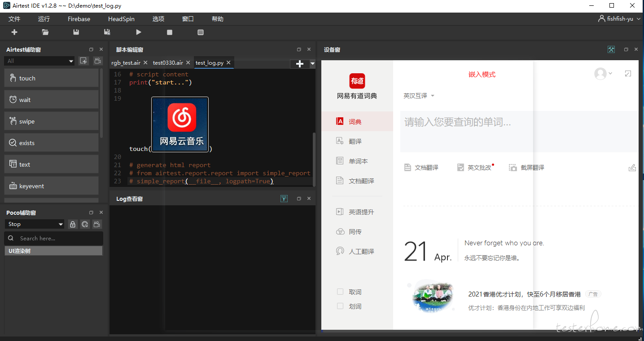Click the New script plus icon in toolbar

pos(14,32)
